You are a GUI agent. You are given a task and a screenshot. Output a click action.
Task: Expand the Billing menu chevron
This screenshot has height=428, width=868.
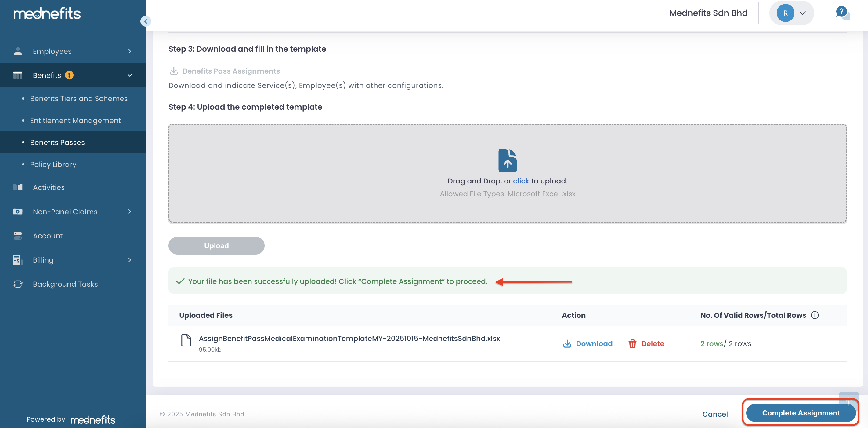[x=130, y=260]
